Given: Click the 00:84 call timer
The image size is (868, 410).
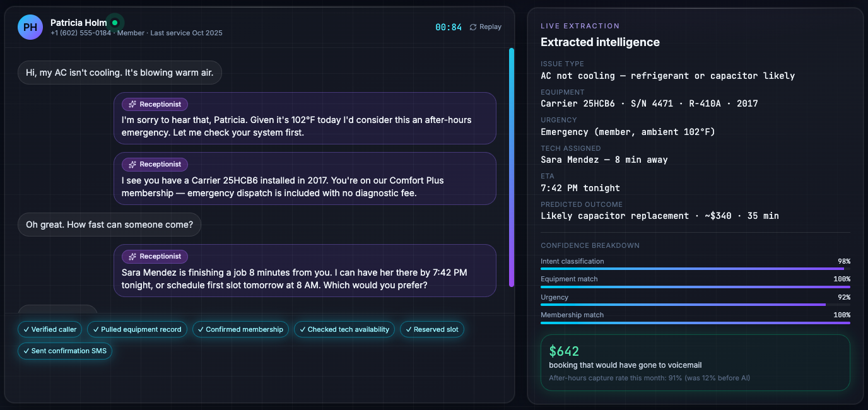Looking at the screenshot, I should 449,27.
